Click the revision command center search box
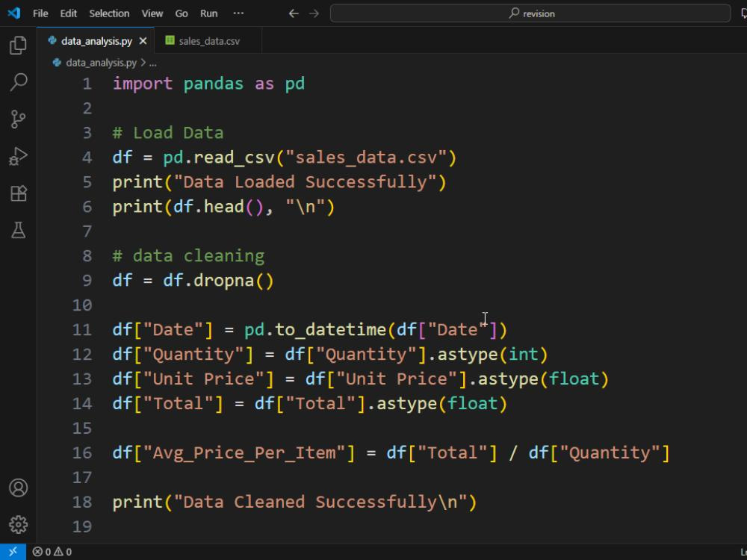Image resolution: width=747 pixels, height=560 pixels. point(530,13)
